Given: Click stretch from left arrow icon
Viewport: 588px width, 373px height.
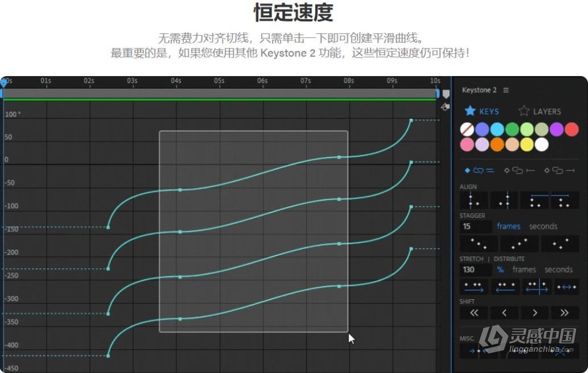Looking at the screenshot, I should 474,287.
